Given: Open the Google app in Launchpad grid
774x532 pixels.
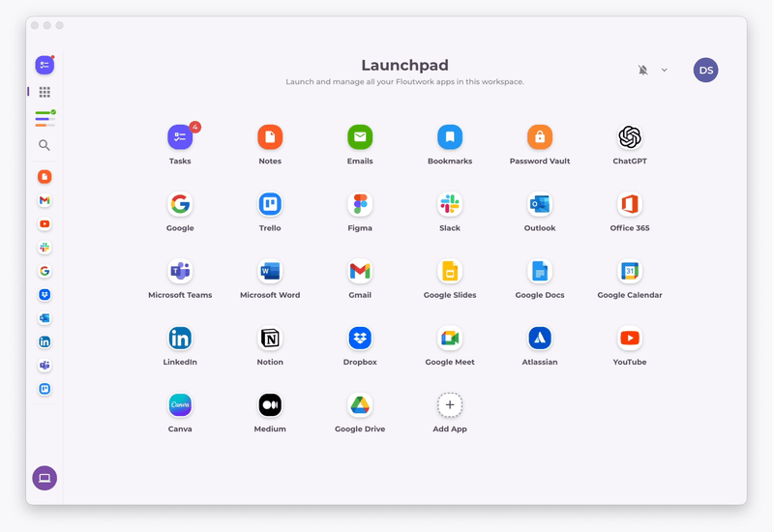Looking at the screenshot, I should tap(180, 204).
